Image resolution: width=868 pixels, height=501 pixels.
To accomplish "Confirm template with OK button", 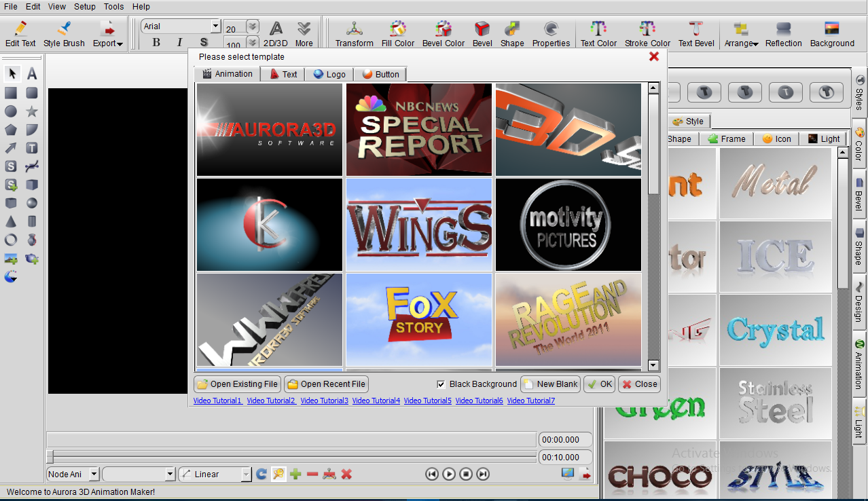I will (599, 384).
